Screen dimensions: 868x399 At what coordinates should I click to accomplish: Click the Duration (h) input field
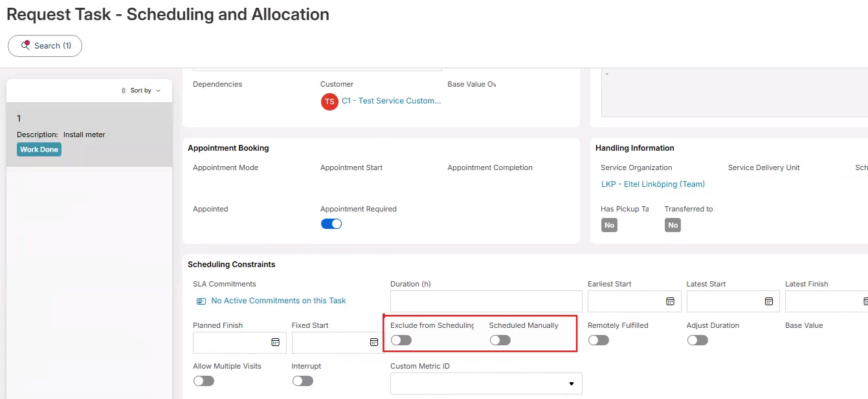pyautogui.click(x=486, y=301)
